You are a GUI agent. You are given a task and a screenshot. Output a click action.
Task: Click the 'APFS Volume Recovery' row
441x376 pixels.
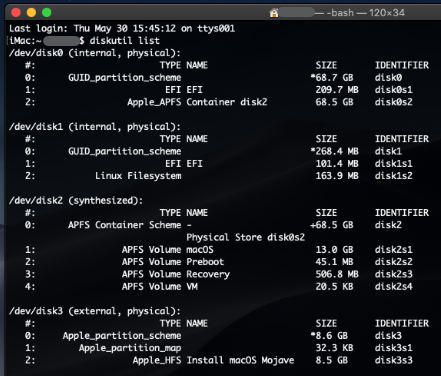219,274
